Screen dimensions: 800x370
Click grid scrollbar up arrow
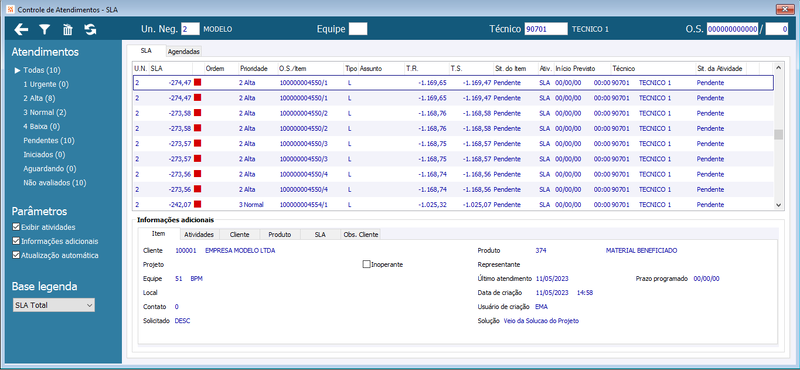point(778,67)
